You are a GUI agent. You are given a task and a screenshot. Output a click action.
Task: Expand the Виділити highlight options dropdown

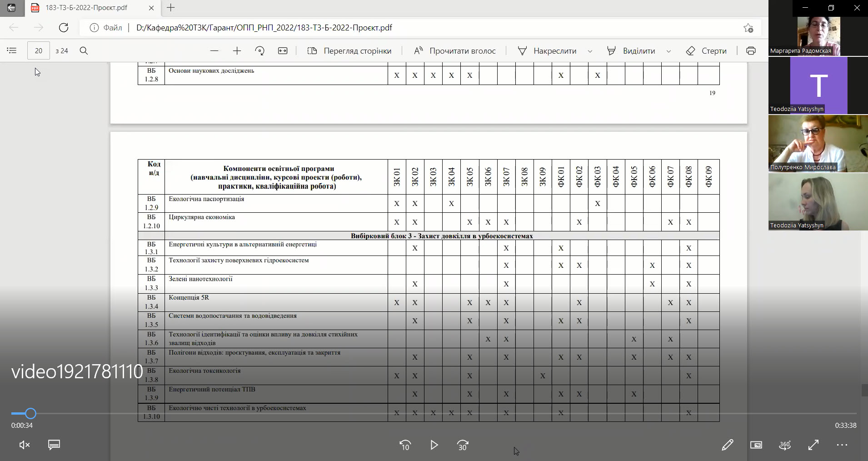click(668, 51)
